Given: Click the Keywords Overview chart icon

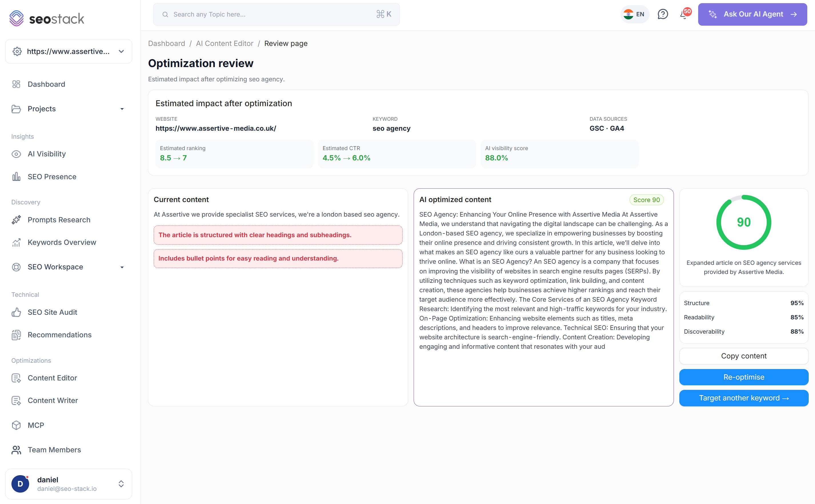Looking at the screenshot, I should tap(16, 242).
